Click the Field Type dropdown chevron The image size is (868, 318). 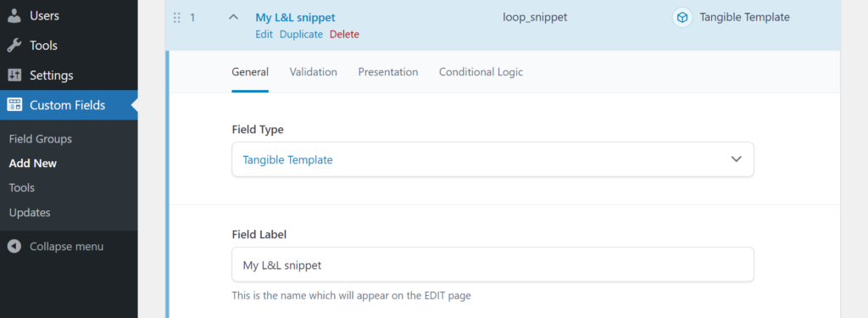[x=737, y=159]
